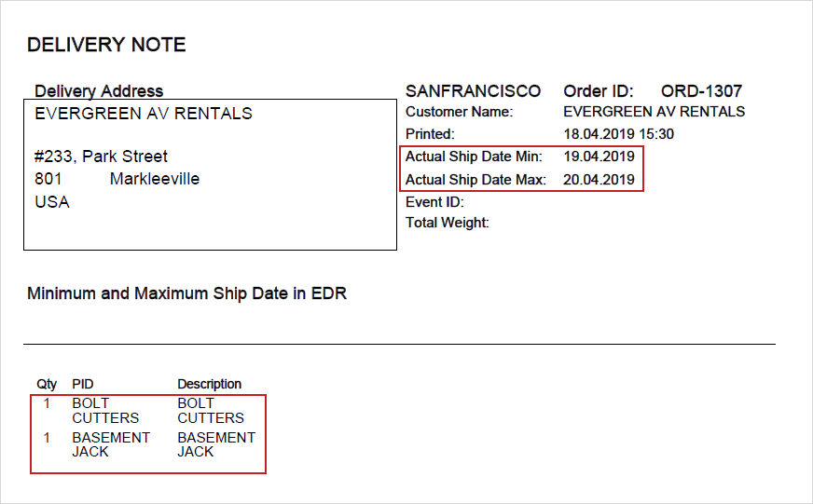
Task: Select the Minimum and Maximum Ship Date note
Action: tap(186, 293)
